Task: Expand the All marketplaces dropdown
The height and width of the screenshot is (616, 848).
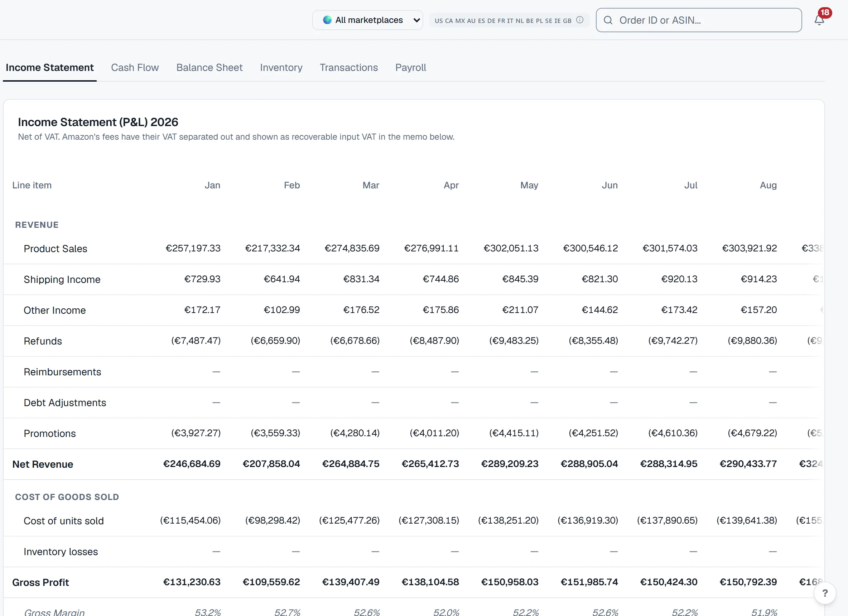Action: point(367,20)
